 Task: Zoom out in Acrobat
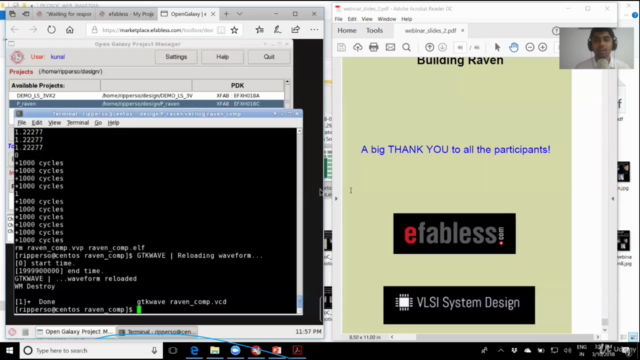point(530,47)
